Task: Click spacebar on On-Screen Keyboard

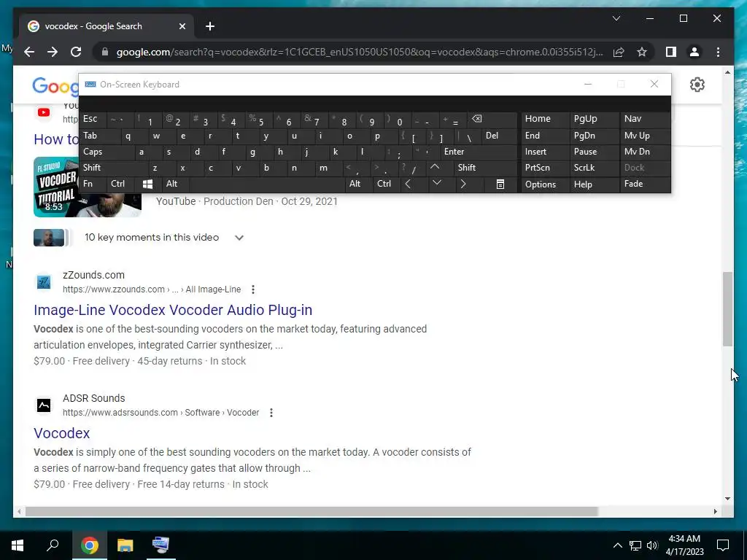Action: [x=267, y=184]
